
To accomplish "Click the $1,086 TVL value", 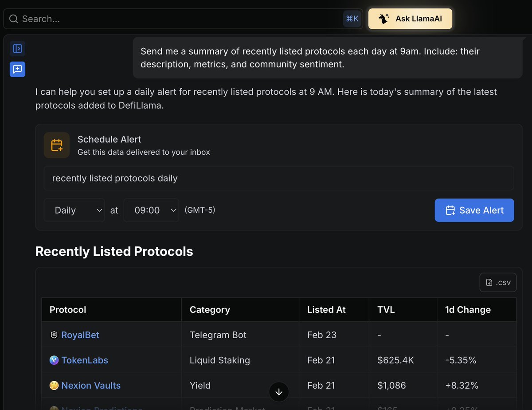I will click(391, 385).
